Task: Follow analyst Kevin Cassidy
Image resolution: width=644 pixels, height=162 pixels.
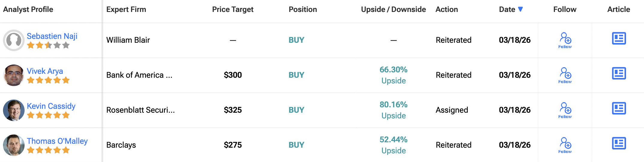Action: (x=565, y=110)
